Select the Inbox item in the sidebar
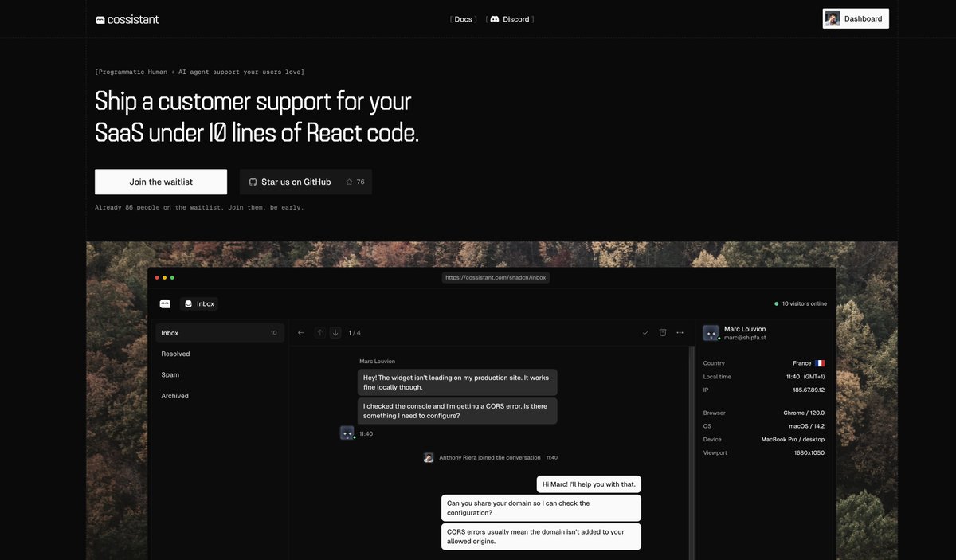Screen dimensions: 956x560 [x=219, y=333]
